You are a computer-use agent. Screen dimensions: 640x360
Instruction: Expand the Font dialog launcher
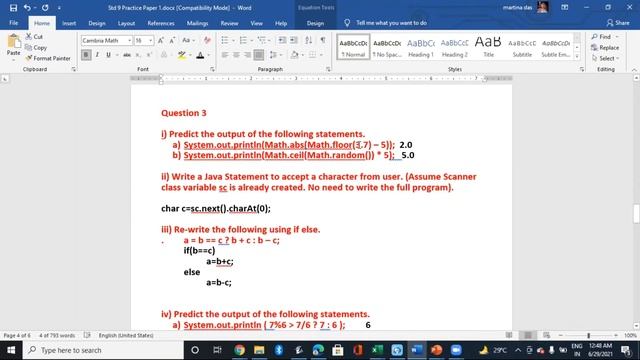coord(212,69)
